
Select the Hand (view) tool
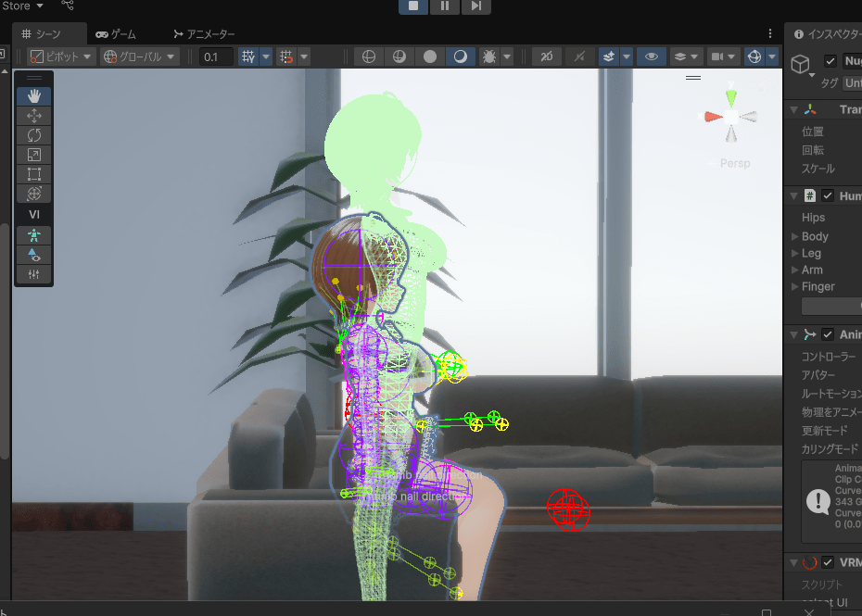(x=34, y=95)
